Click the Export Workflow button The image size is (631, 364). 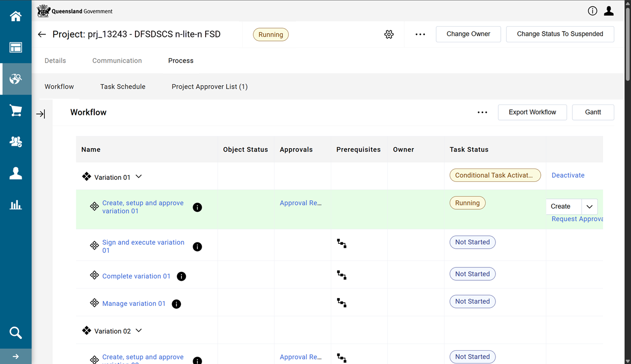532,112
